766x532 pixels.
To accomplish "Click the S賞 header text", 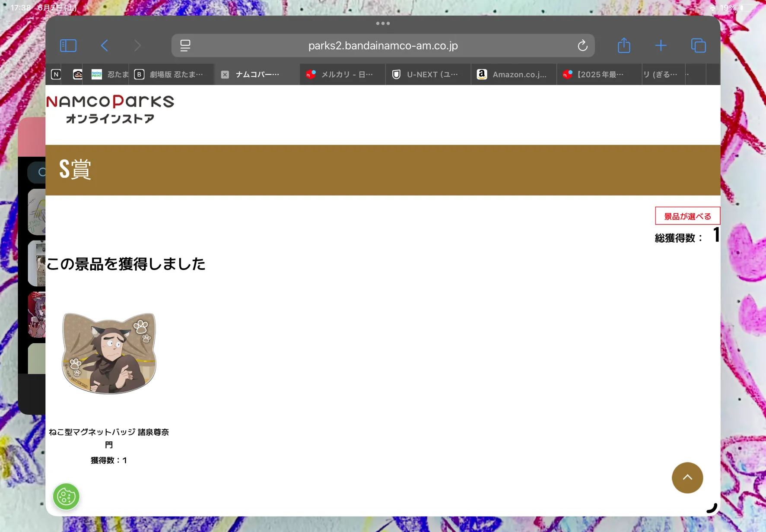I will [75, 169].
